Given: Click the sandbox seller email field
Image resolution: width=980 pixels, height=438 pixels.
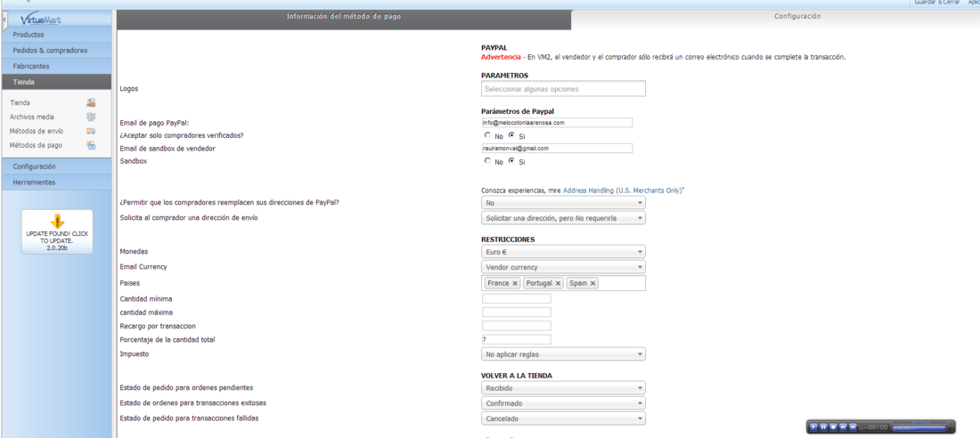Looking at the screenshot, I should point(558,148).
